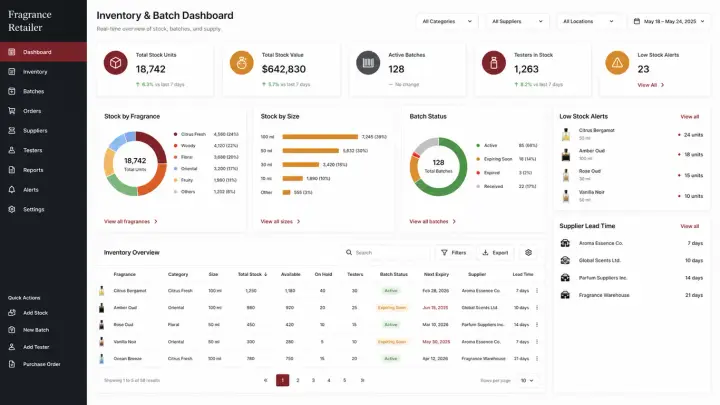Screen dimensions: 720x405
Task: Click the Parfum Suppliers Inc. supplier icon
Action: (565, 278)
